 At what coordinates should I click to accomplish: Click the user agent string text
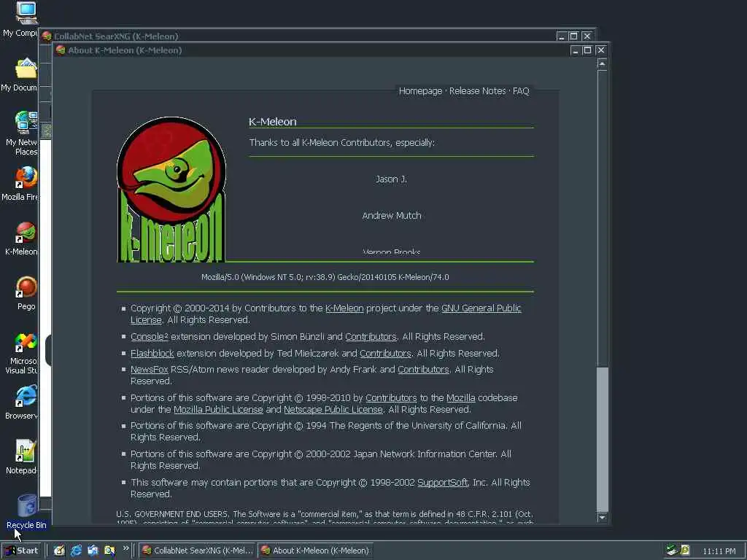[x=325, y=277]
